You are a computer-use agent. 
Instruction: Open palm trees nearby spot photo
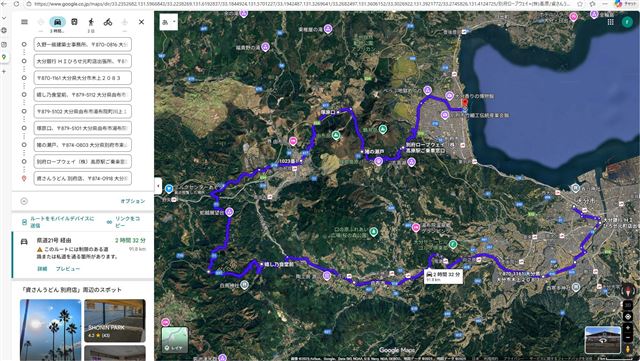51,330
